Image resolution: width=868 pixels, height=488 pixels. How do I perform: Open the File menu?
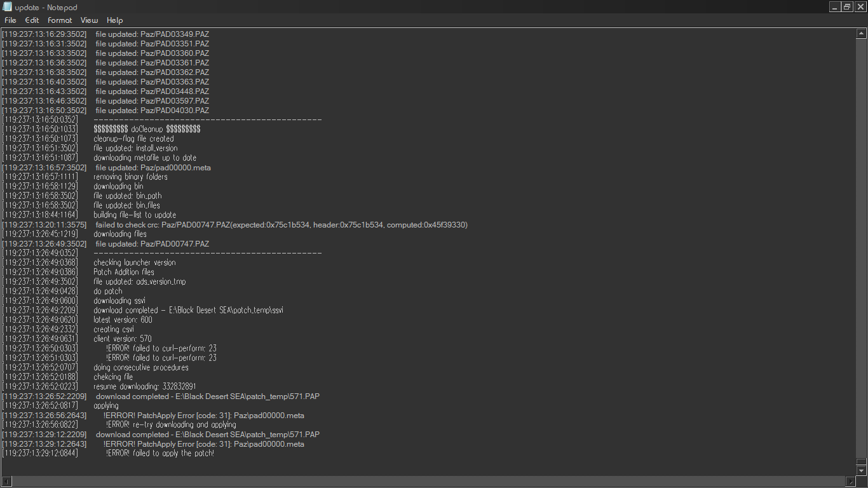(x=10, y=20)
